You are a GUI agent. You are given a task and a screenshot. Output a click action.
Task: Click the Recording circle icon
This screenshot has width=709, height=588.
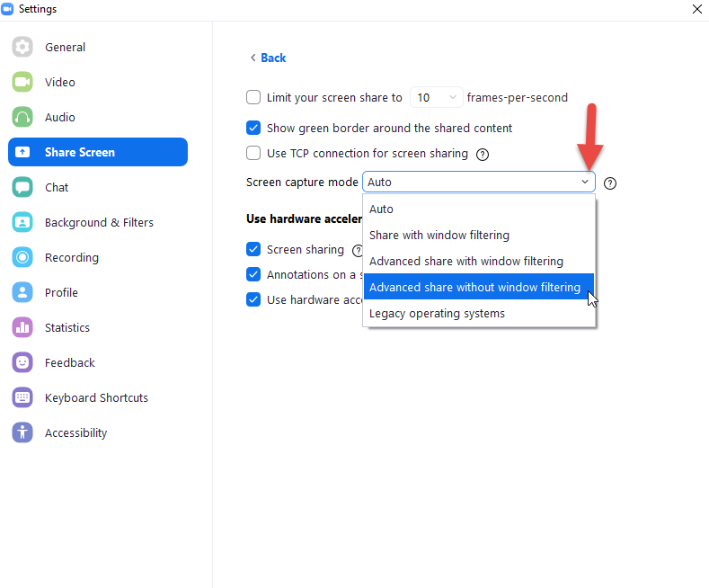[x=22, y=257]
